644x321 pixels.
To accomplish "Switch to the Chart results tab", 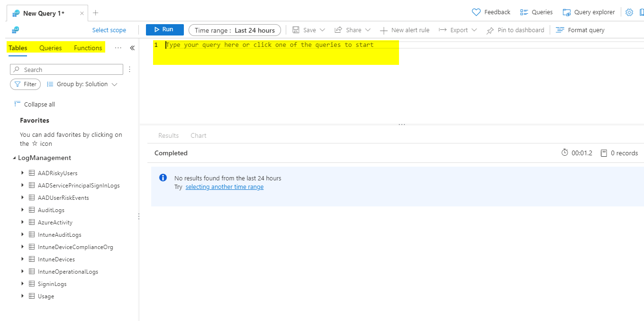I will click(x=198, y=135).
